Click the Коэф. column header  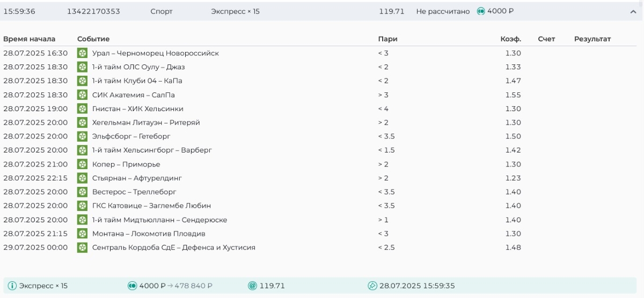pos(510,39)
